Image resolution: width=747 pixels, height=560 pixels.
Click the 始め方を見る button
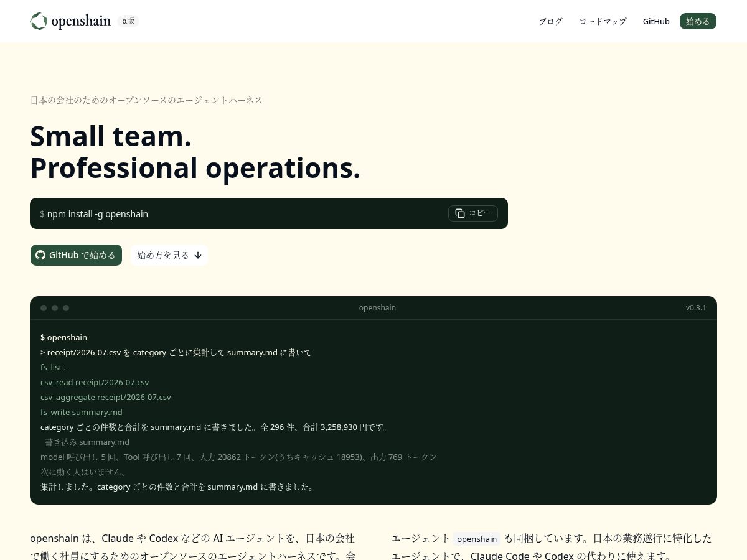[x=169, y=255]
